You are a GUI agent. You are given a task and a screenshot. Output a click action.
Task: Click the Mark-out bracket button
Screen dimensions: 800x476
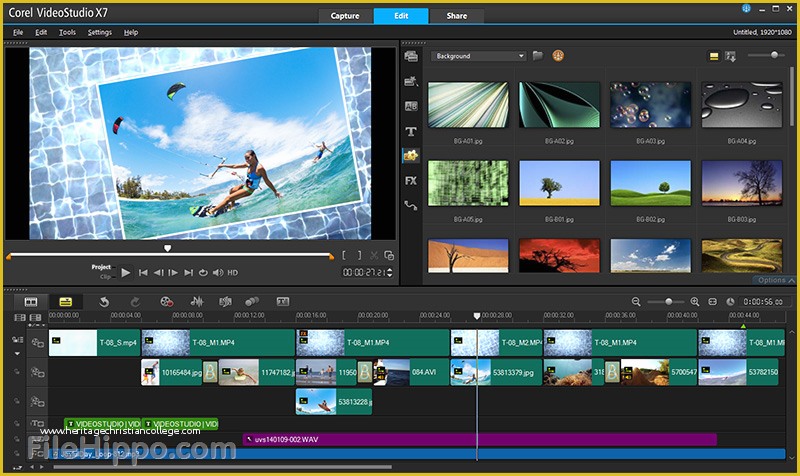pyautogui.click(x=359, y=255)
